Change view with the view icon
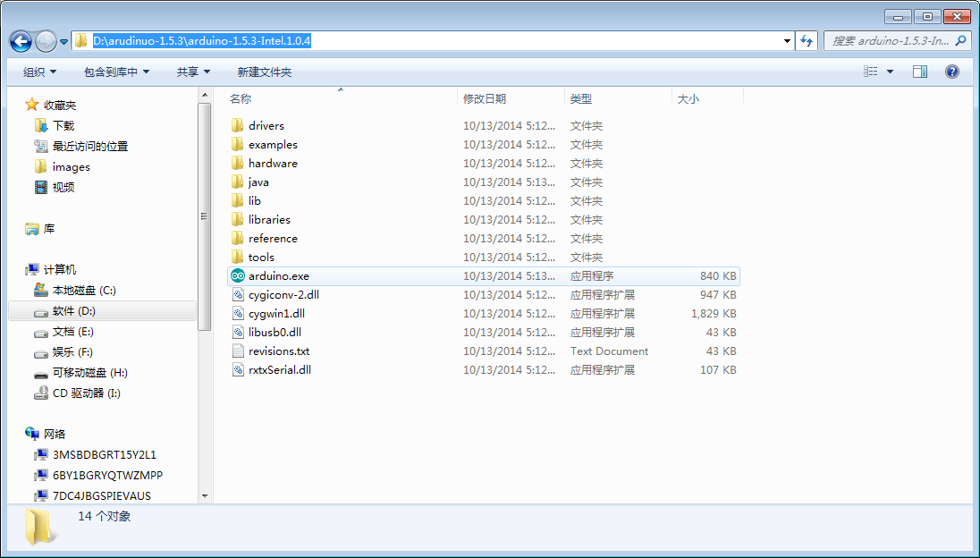Viewport: 980px width, 558px height. (x=871, y=72)
